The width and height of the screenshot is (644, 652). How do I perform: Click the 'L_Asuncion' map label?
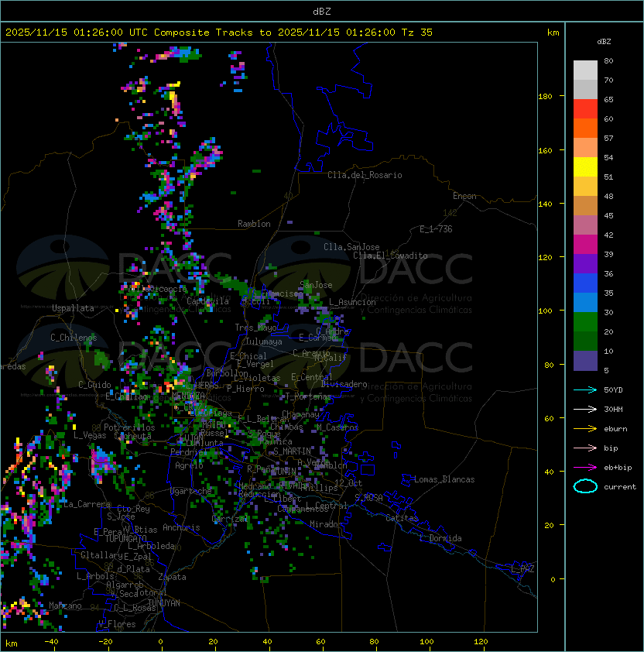point(352,302)
